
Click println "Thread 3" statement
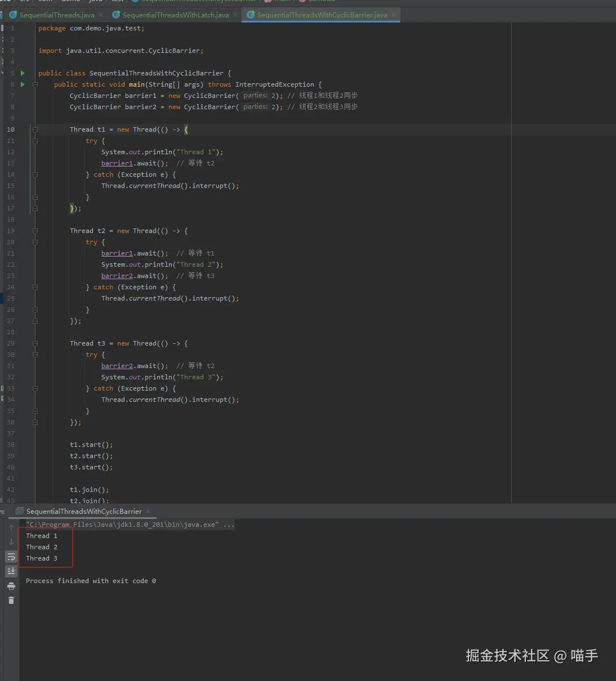tap(162, 377)
